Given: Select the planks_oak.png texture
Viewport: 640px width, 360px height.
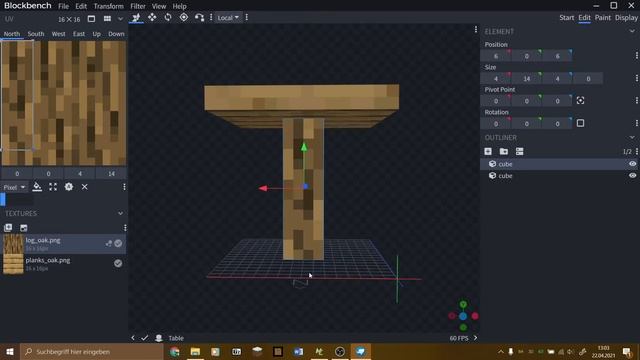Looking at the screenshot, I should 64,264.
